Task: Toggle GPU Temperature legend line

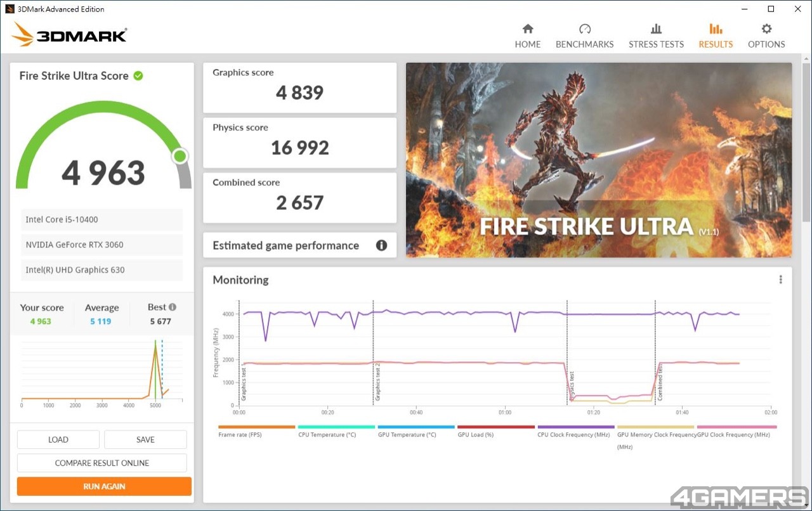Action: [x=416, y=431]
